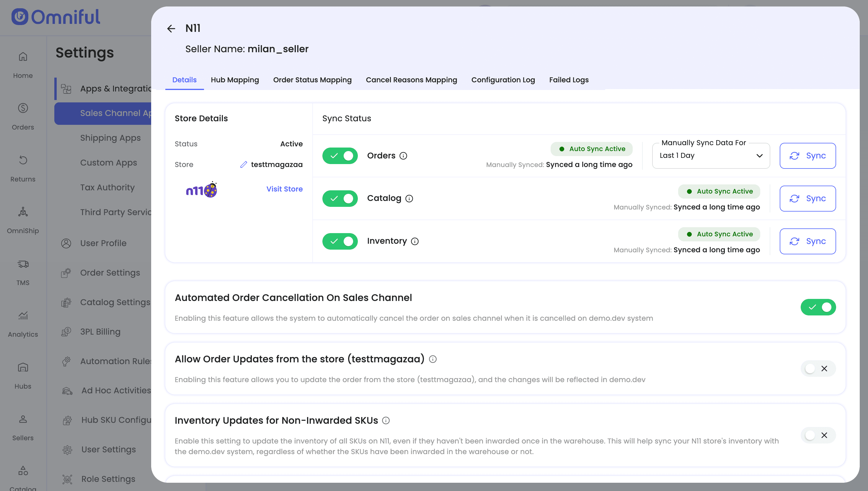Screen dimensions: 868x491
Task: Turn off the Orders auto sync toggle
Action: pyautogui.click(x=340, y=156)
